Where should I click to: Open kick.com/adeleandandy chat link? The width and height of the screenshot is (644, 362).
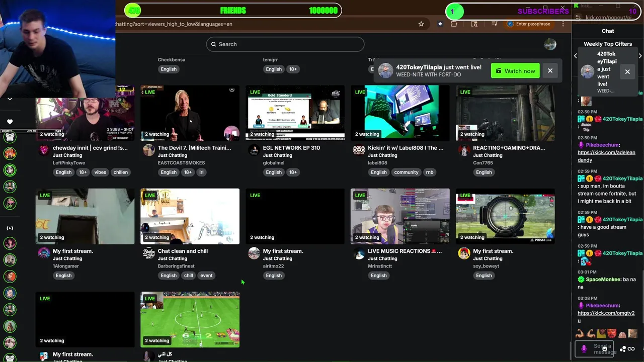(x=606, y=156)
